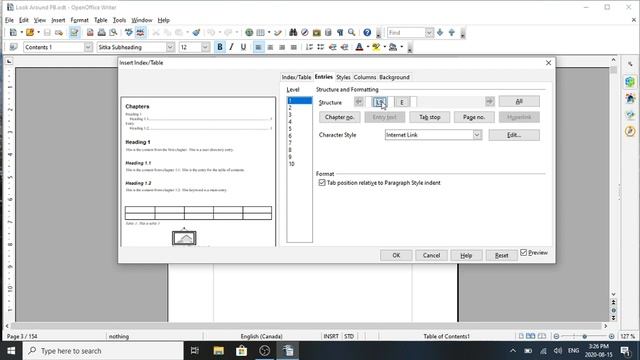Screen dimensions: 640x360
Task: Click the Print icon in the toolbar
Action: tap(102, 33)
